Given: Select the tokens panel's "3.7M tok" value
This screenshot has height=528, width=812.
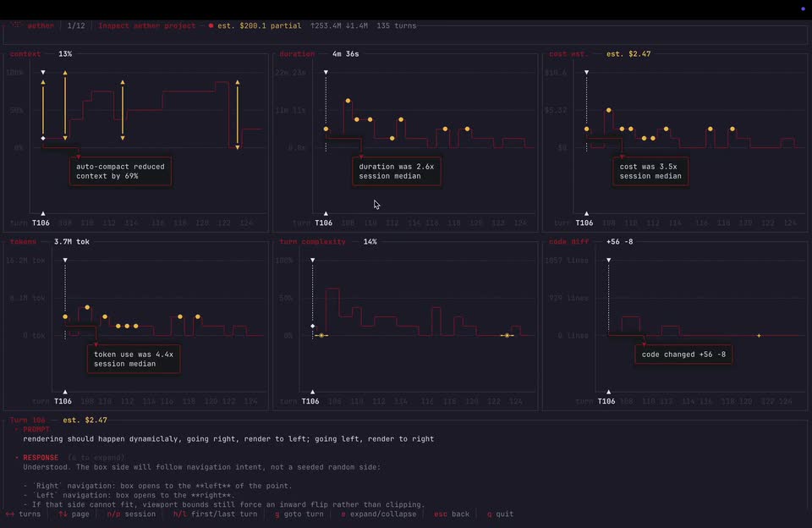Looking at the screenshot, I should point(72,241).
